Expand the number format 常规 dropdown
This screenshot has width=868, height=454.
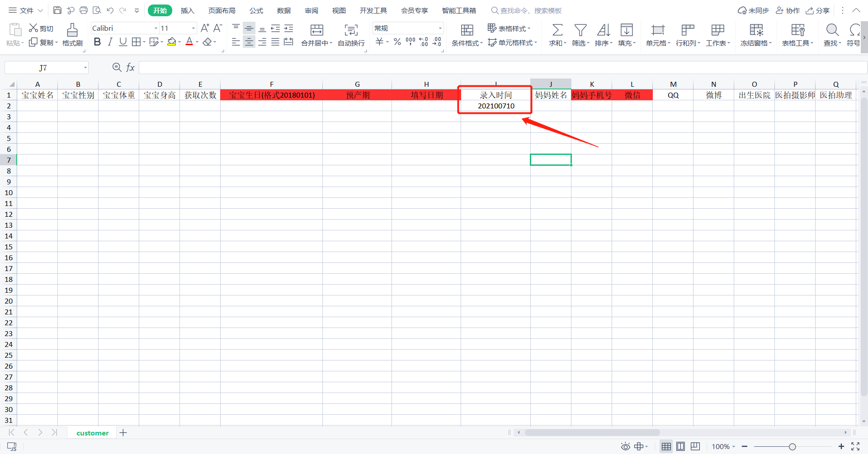pyautogui.click(x=440, y=28)
